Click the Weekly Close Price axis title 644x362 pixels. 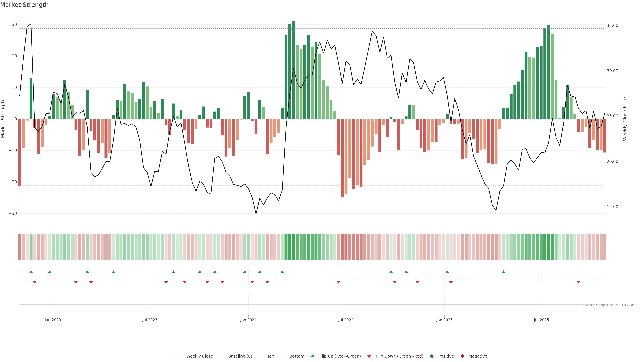[x=625, y=119]
